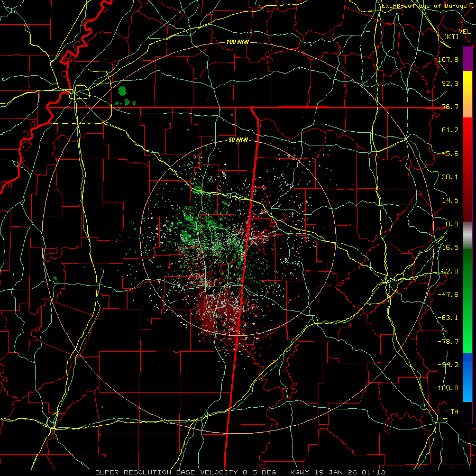Viewport: 476px width, 476px height.
Task: Pick the yellow-orange segment of the color bar
Action: pyautogui.click(x=467, y=94)
